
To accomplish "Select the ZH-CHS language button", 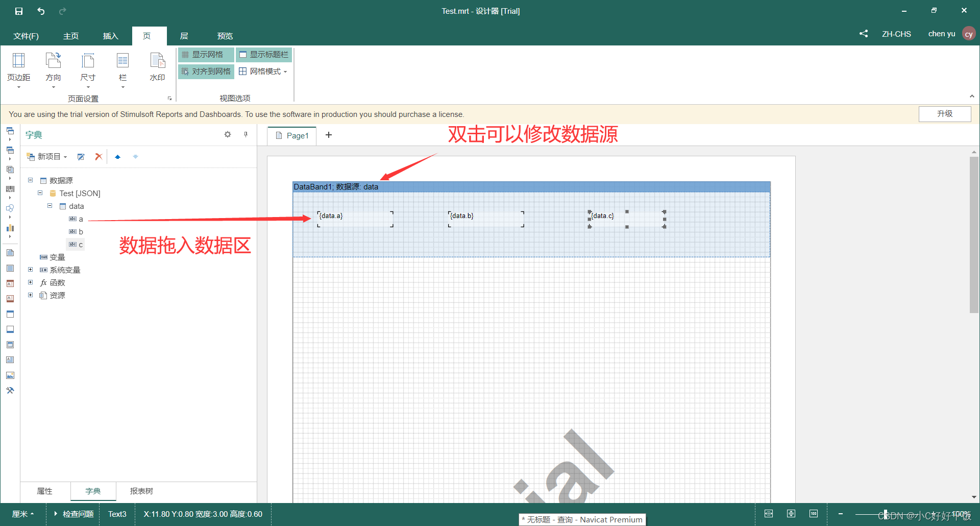I will tap(896, 34).
